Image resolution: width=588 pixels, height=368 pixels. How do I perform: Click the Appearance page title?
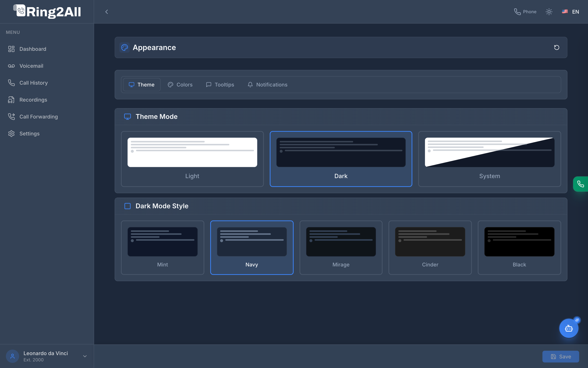(154, 47)
